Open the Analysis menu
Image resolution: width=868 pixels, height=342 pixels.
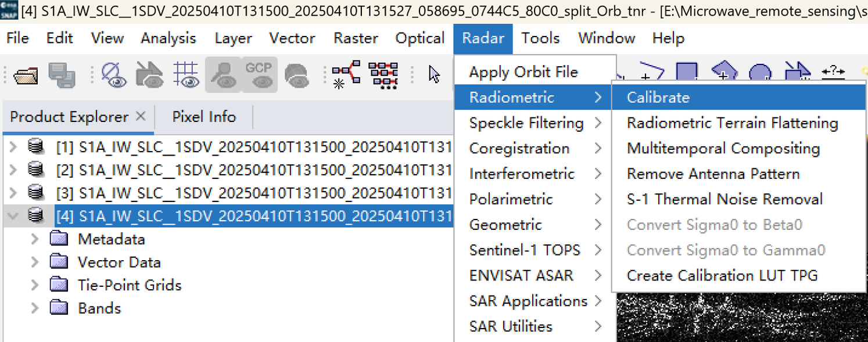pos(168,38)
